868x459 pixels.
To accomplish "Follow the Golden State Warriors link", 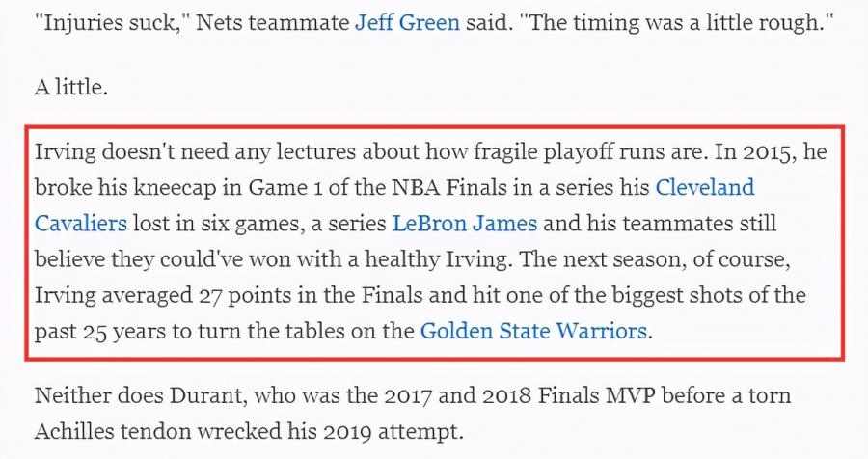I will pyautogui.click(x=533, y=332).
